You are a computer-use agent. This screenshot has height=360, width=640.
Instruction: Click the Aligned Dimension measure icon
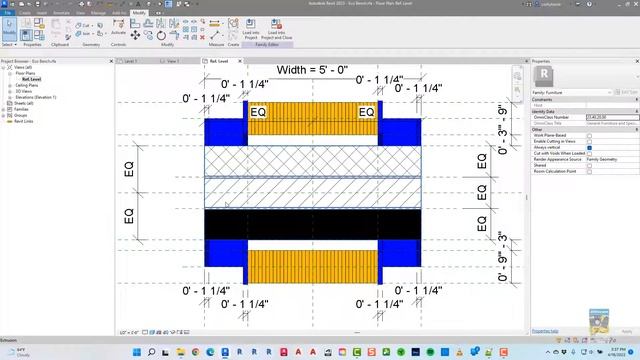point(215,23)
